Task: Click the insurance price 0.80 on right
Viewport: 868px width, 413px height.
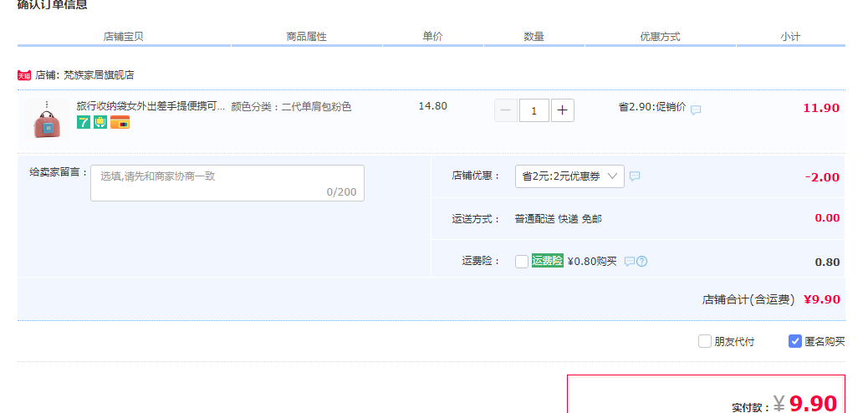Action: pyautogui.click(x=828, y=263)
